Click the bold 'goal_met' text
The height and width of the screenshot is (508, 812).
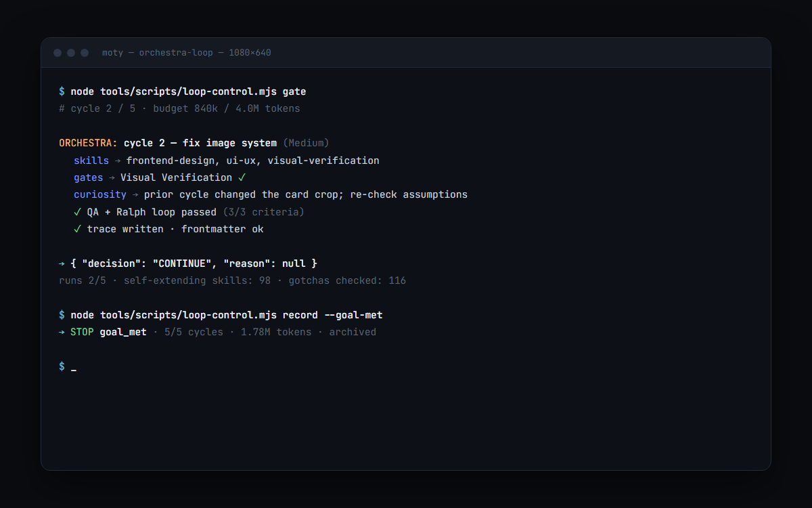click(x=123, y=333)
